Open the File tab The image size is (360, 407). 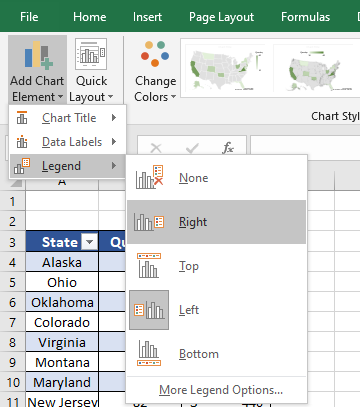(29, 17)
